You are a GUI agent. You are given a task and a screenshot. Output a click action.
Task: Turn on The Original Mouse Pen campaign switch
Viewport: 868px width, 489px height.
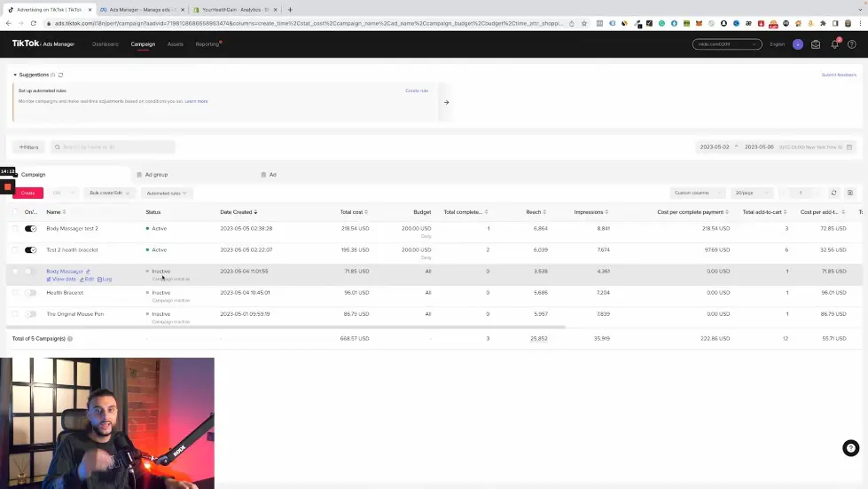pyautogui.click(x=30, y=314)
